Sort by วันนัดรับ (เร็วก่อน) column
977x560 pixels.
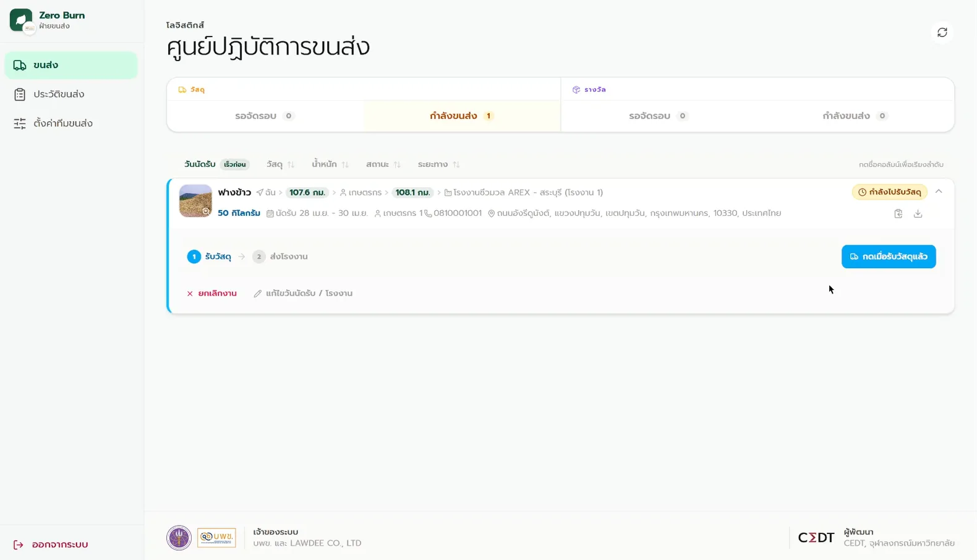pos(216,164)
